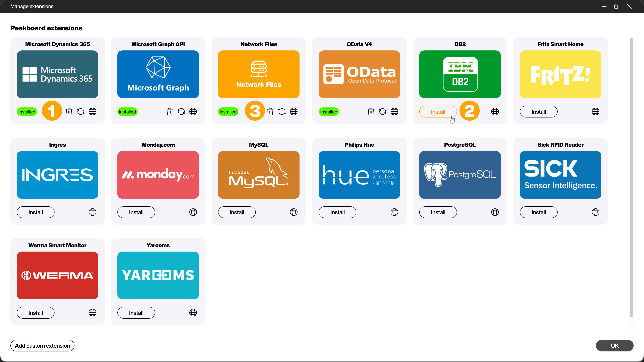
Task: Install the PostgreSQL extension
Action: click(438, 212)
